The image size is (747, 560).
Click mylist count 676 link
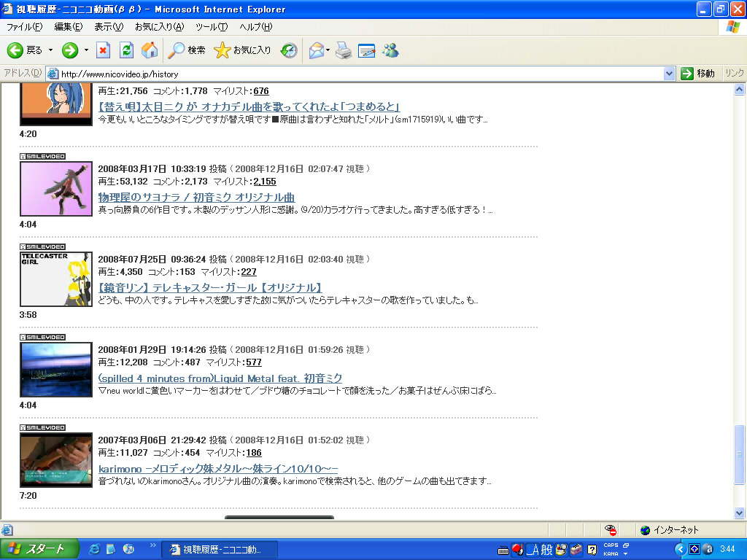coord(261,91)
